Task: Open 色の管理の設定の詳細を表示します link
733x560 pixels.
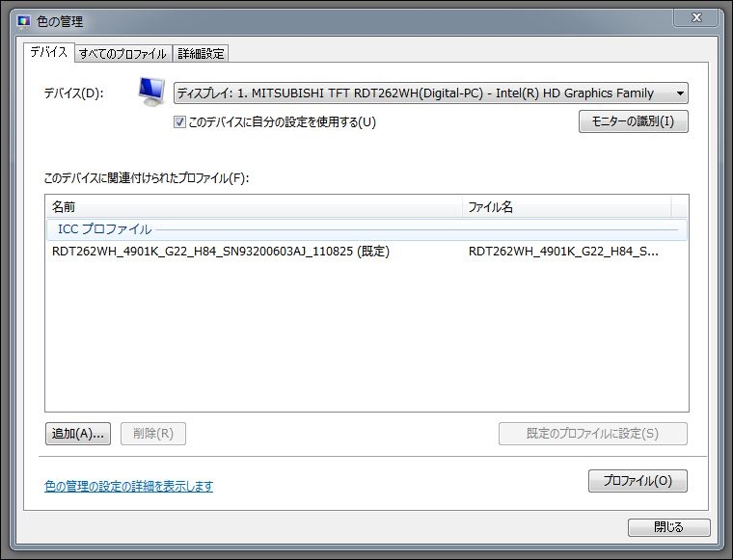Action: pyautogui.click(x=128, y=486)
